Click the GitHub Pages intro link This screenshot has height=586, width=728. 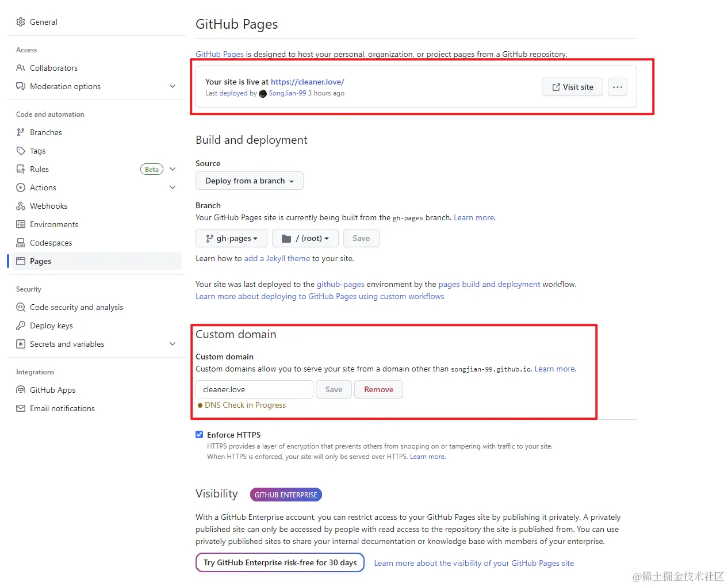220,54
